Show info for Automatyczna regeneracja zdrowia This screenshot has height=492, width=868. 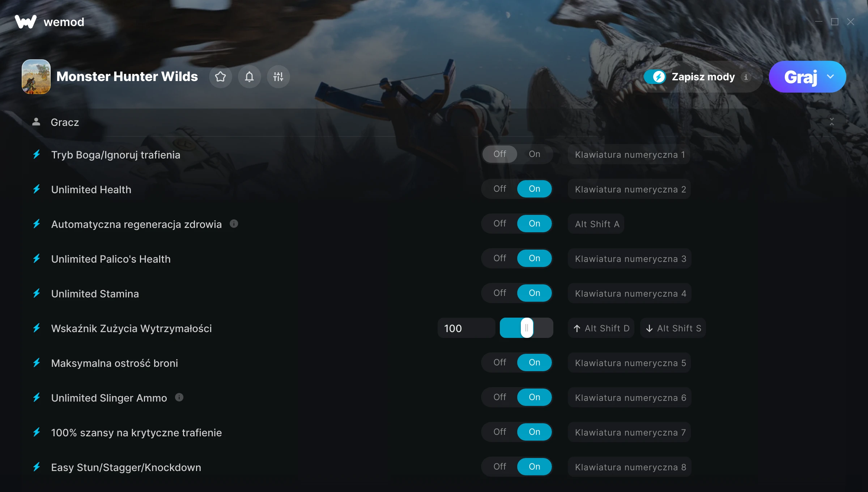click(234, 224)
